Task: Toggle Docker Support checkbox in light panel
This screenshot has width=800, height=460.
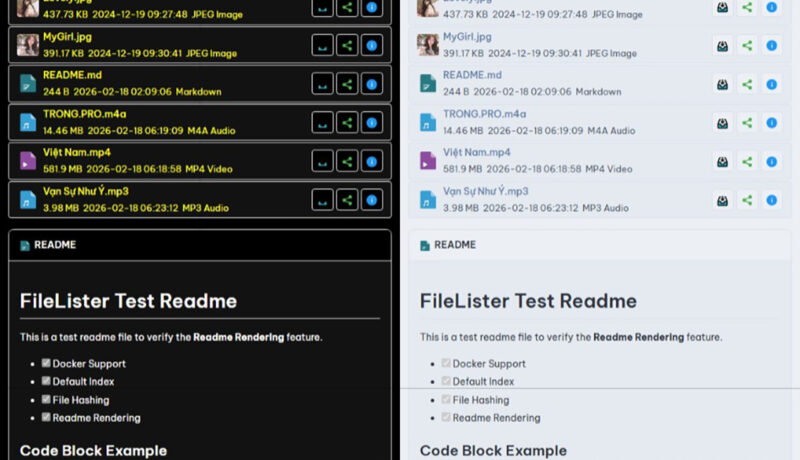Action: (x=446, y=363)
